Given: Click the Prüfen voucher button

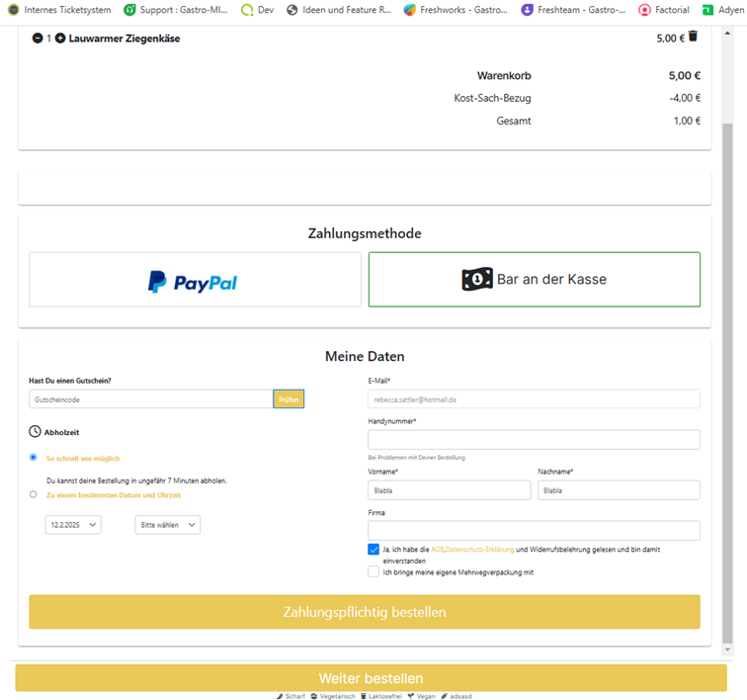Looking at the screenshot, I should 289,399.
